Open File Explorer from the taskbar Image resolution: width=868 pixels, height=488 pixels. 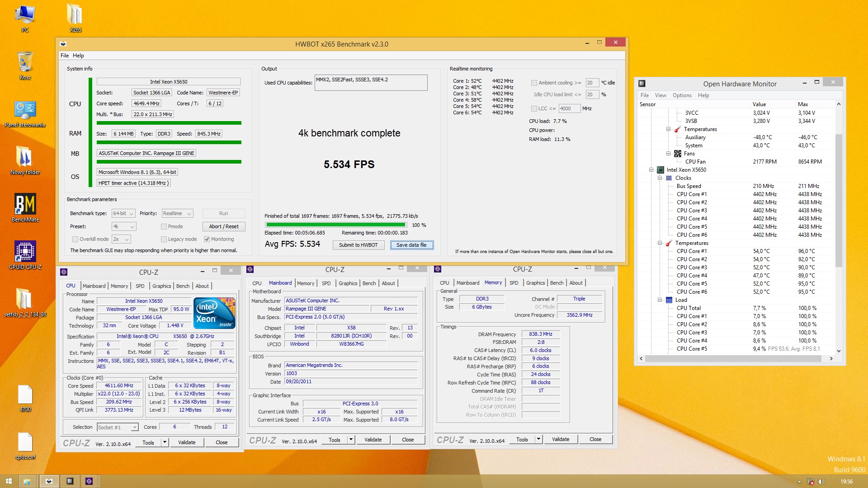coord(27,481)
